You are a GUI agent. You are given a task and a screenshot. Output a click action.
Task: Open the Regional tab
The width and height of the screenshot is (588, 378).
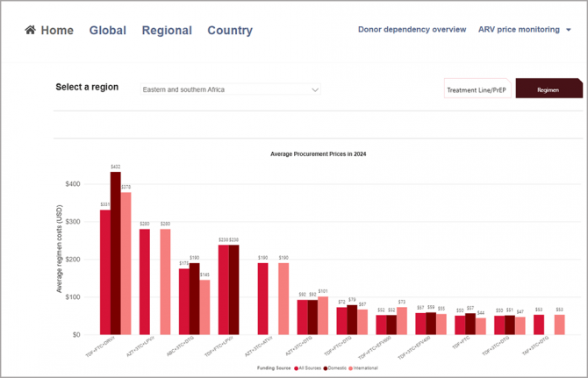point(167,30)
